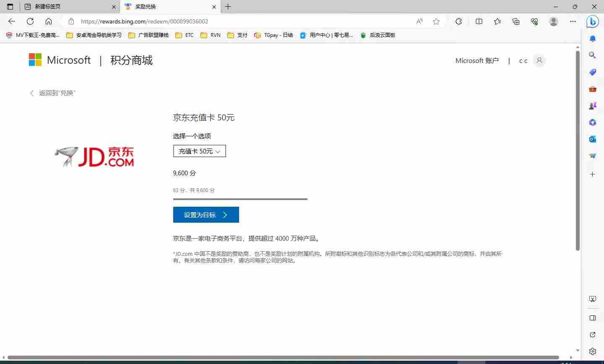Open Bing Copilot sidebar button

pos(592,21)
